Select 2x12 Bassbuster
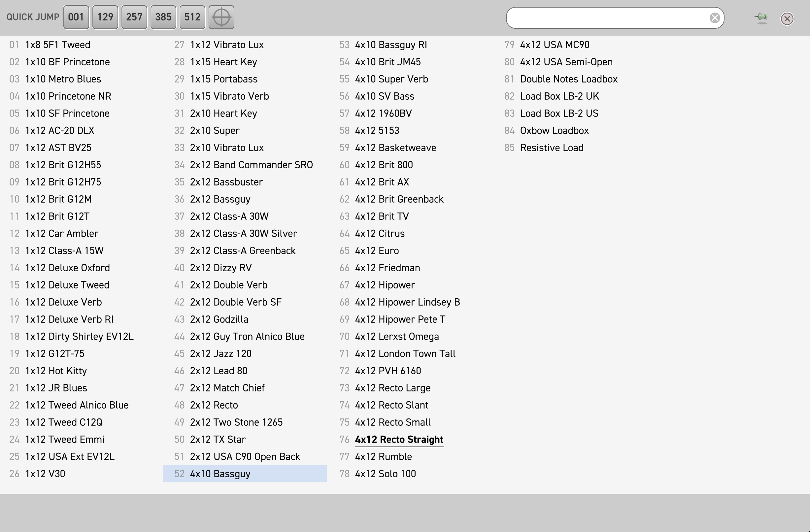810x532 pixels. (x=226, y=182)
